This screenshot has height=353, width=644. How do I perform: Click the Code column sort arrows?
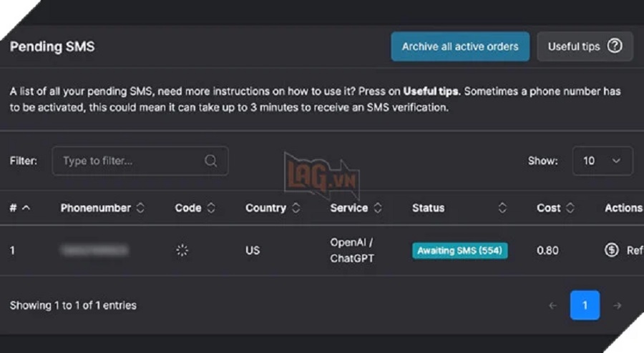pos(211,208)
